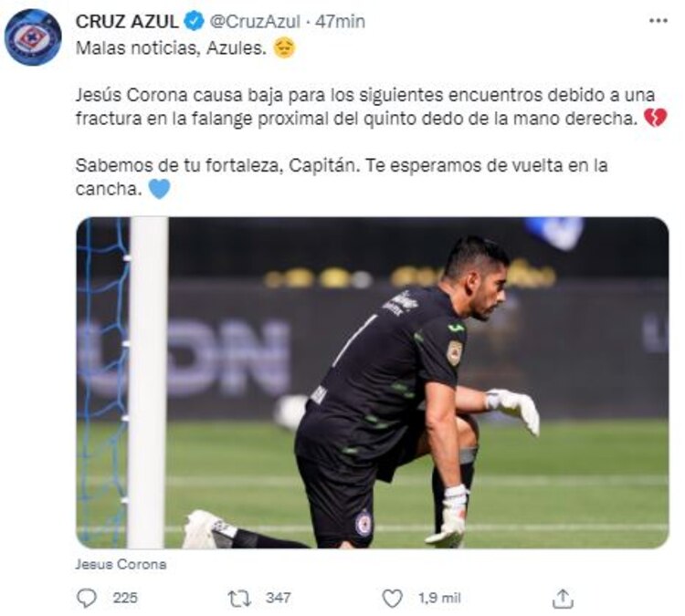Viewport: 685px width, 616px height.
Task: Click the retweet arrows icon
Action: coord(239,598)
